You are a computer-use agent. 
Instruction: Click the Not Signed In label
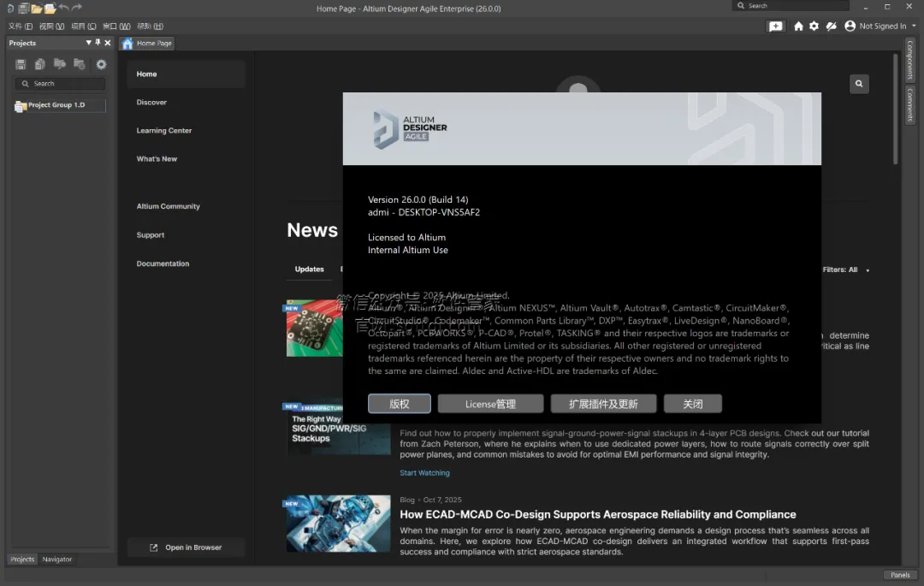(x=882, y=26)
